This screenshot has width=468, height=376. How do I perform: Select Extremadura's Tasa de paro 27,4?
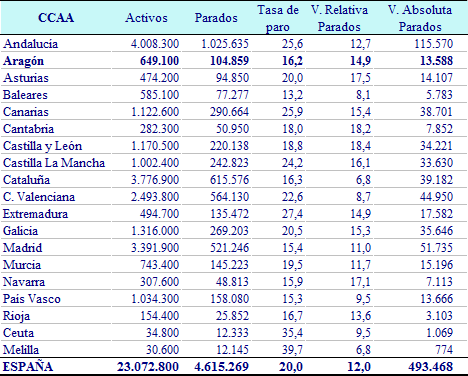pos(292,214)
